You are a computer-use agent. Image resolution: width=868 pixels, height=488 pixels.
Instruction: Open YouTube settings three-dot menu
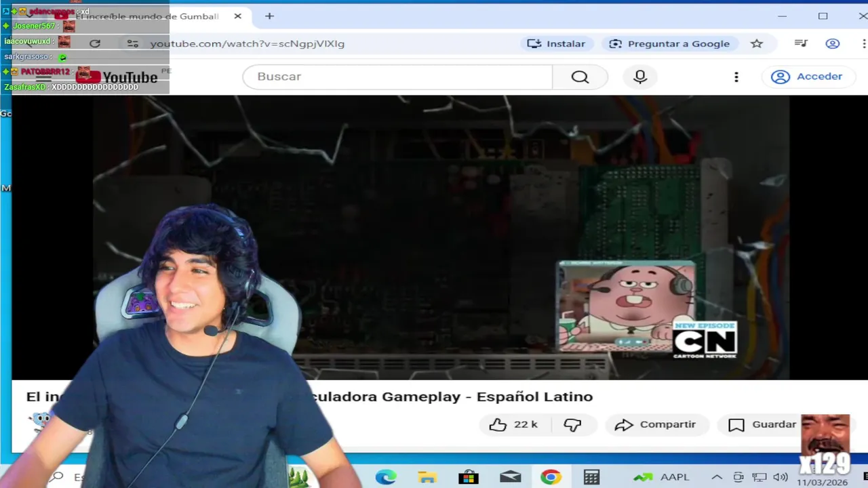pyautogui.click(x=736, y=77)
